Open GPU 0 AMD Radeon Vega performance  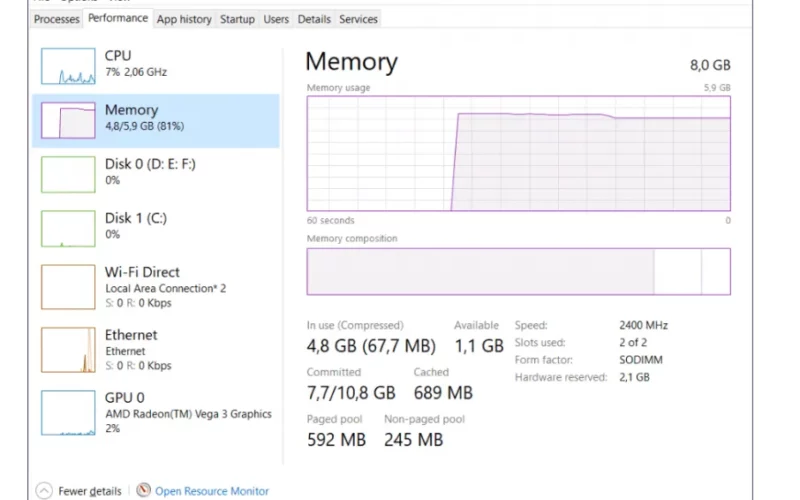point(156,413)
